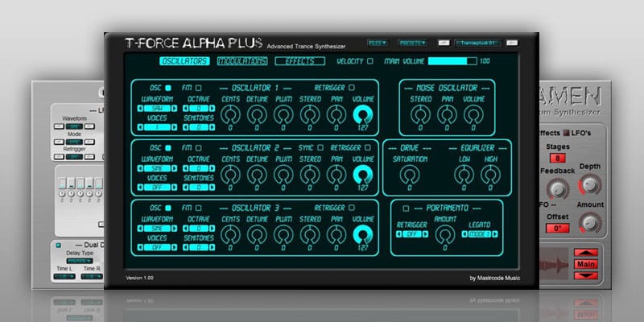Viewport: 644px width, 322px height.
Task: Click the preset name display TranceplucK 01
Action: 478,43
